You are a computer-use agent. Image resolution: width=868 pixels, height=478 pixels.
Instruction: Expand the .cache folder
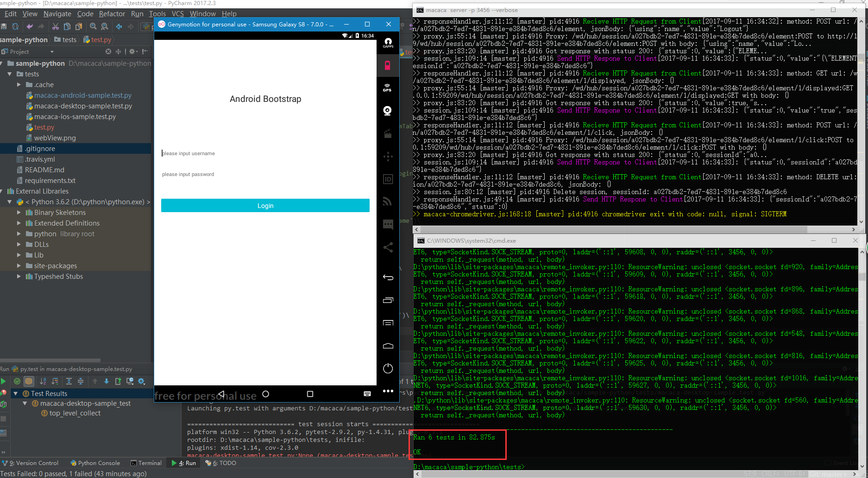point(19,85)
